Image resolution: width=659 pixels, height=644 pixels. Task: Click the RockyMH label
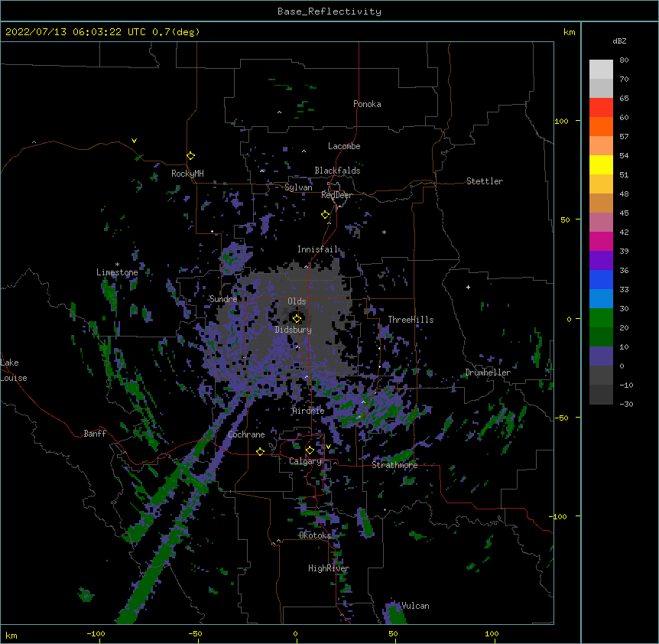click(x=187, y=174)
